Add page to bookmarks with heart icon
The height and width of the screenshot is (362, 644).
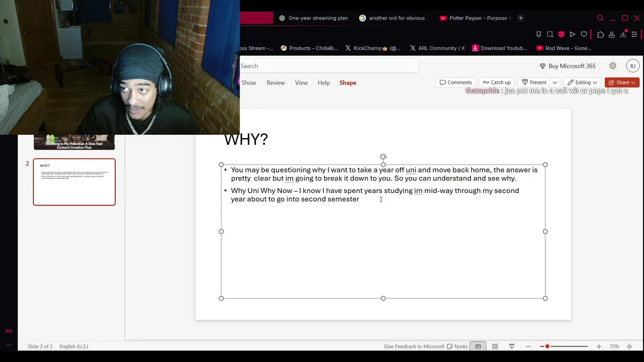point(584,34)
